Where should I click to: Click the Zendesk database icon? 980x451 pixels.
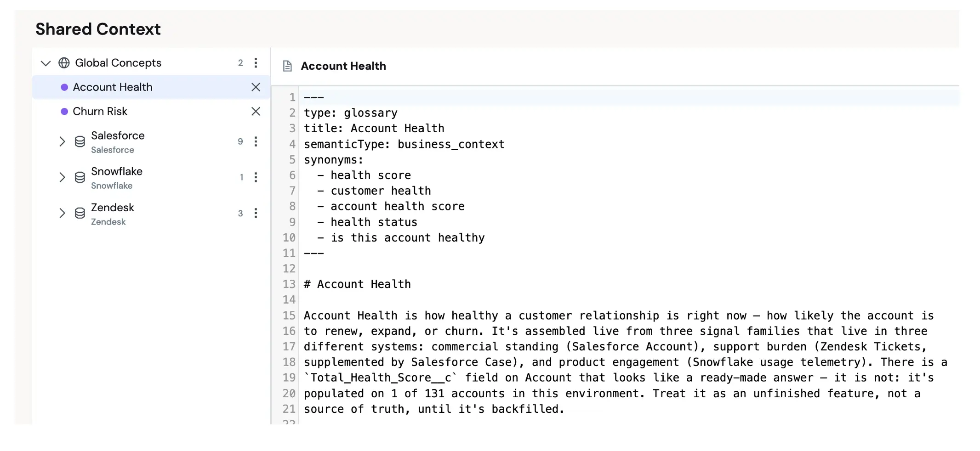(x=80, y=213)
